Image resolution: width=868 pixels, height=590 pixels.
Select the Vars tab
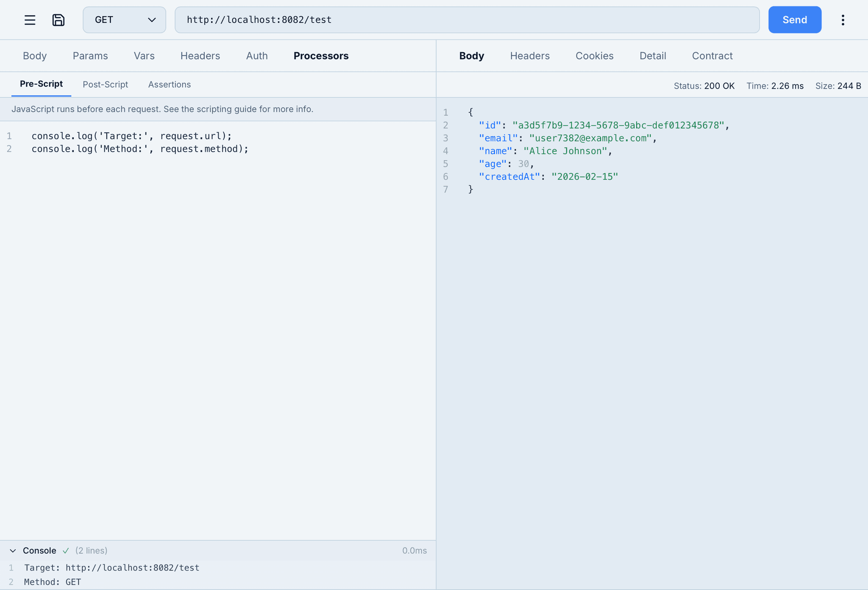click(144, 56)
